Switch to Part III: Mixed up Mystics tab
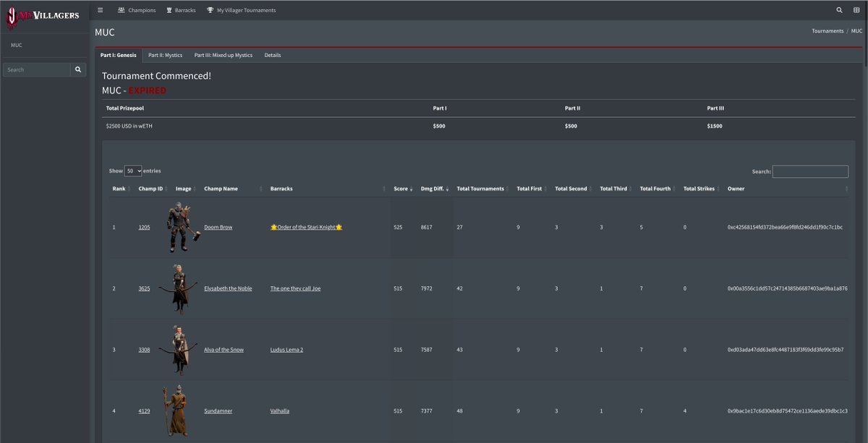Image resolution: width=868 pixels, height=443 pixels. coord(224,55)
